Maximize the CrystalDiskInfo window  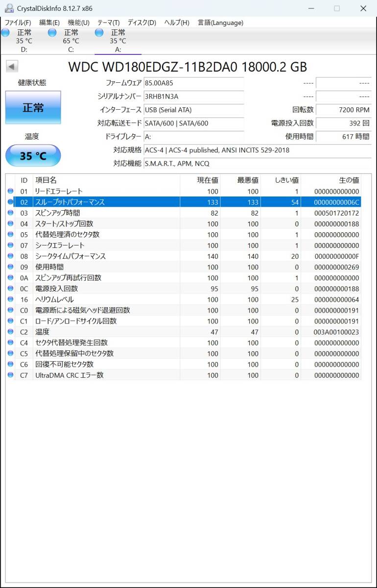(337, 8)
